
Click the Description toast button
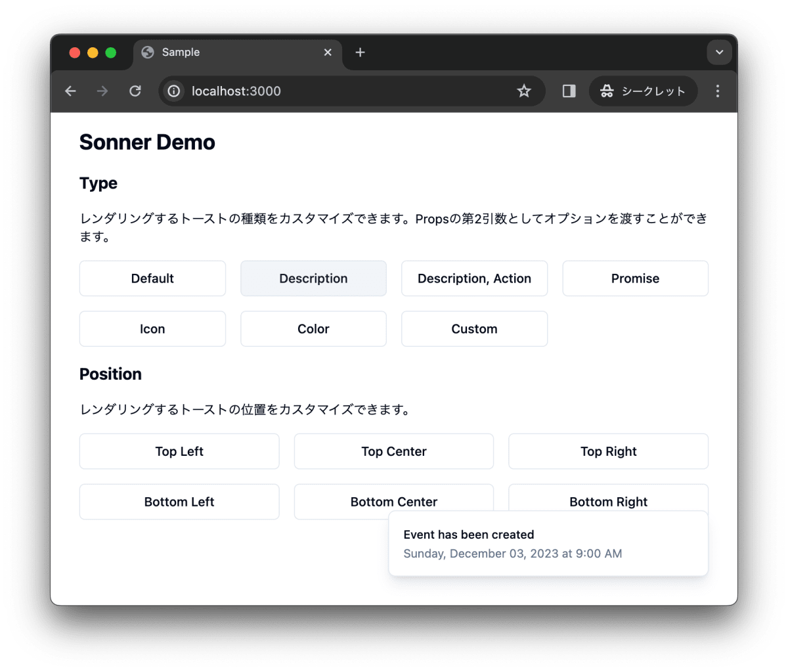pyautogui.click(x=313, y=279)
